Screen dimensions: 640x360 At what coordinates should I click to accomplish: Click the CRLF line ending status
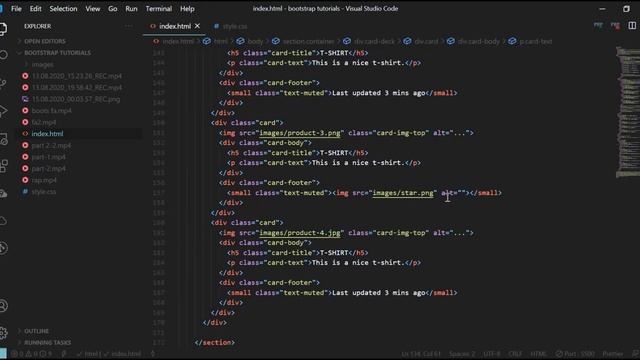[x=515, y=354]
